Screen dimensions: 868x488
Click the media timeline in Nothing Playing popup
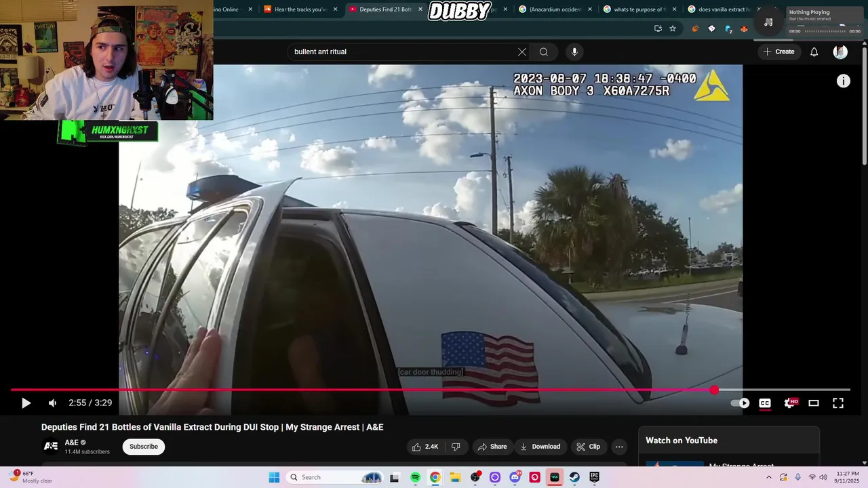825,30
